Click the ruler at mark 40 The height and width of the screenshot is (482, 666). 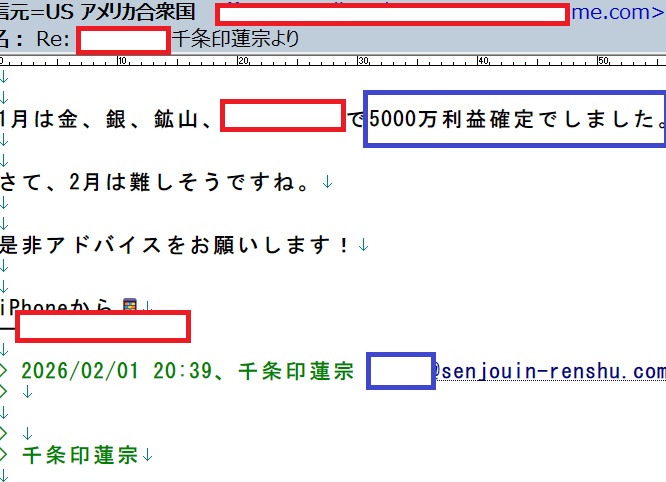pyautogui.click(x=481, y=61)
